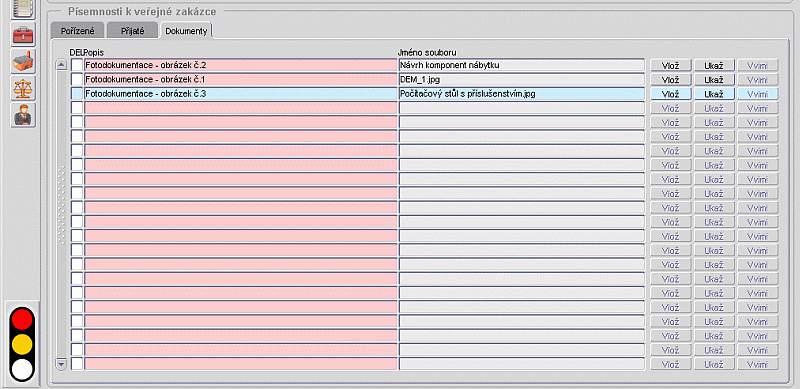The image size is (800, 389).
Task: Click Vyjmi for the DEM_1.jpg row
Action: click(758, 80)
